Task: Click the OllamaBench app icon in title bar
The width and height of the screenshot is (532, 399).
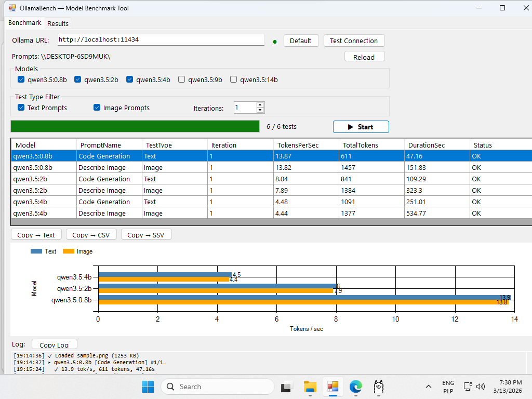Action: pyautogui.click(x=12, y=8)
